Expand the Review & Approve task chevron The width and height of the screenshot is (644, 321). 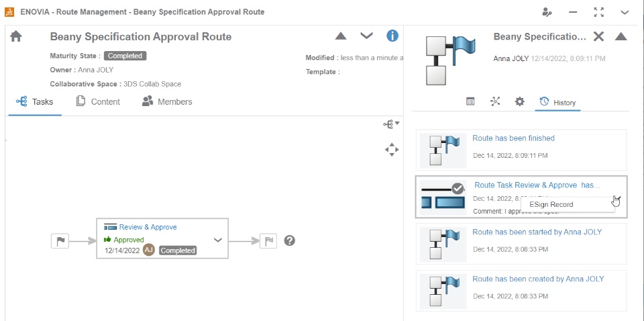[217, 239]
